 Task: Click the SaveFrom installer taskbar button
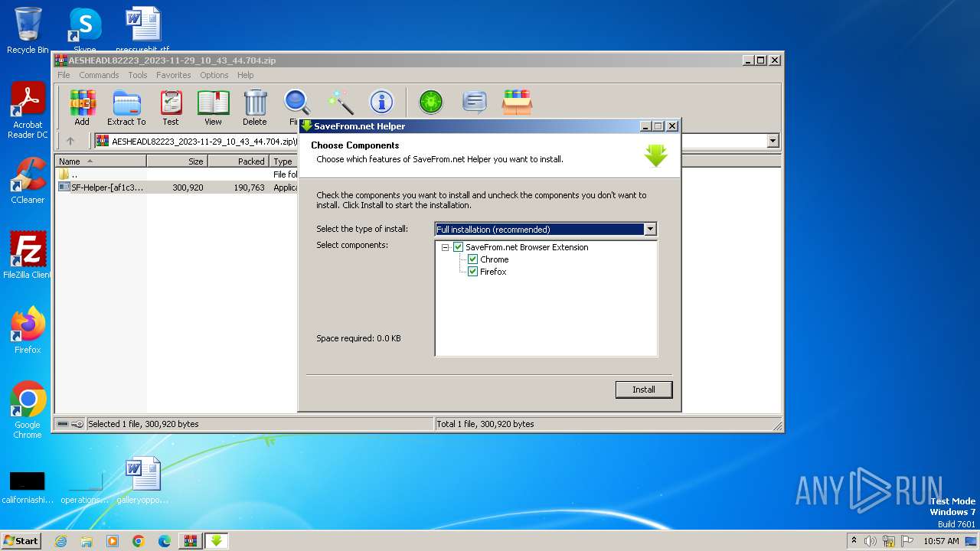click(217, 541)
